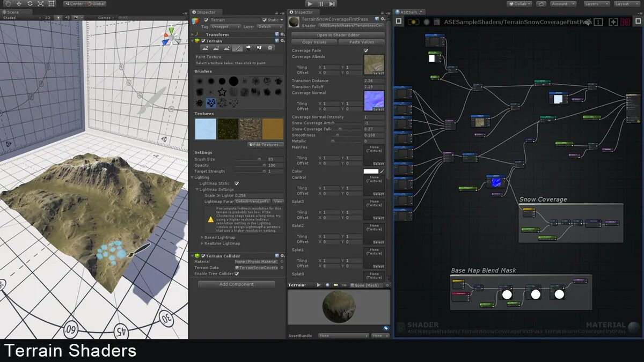Open the Layout dropdown in toolbar
The image size is (644, 362).
tap(626, 4)
